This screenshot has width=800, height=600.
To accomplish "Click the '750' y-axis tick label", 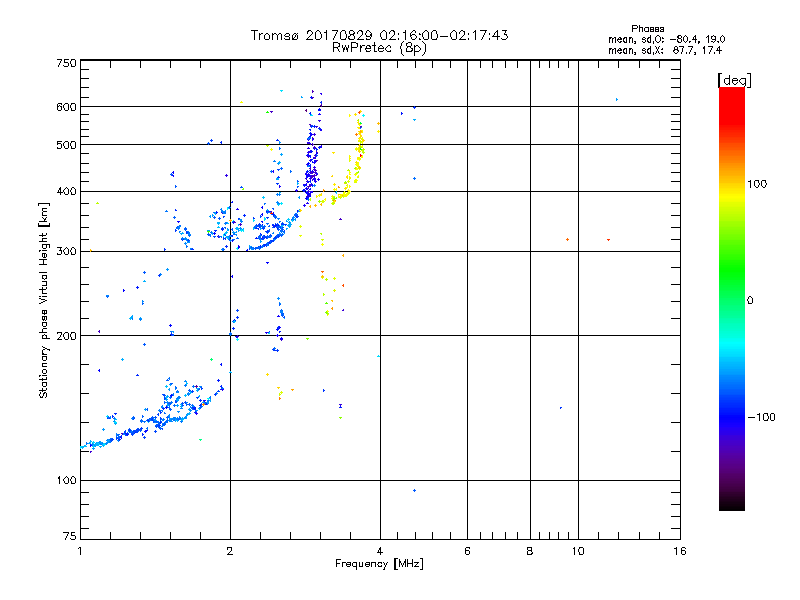I will pos(66,63).
